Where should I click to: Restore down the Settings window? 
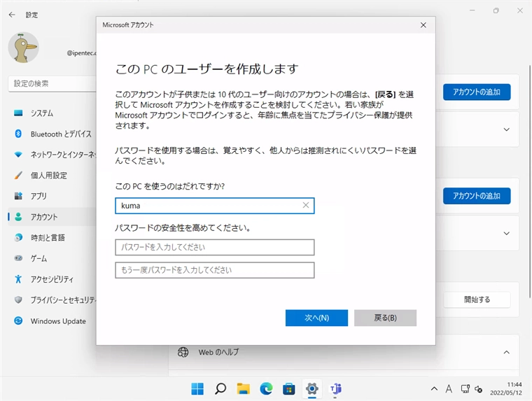(x=496, y=10)
